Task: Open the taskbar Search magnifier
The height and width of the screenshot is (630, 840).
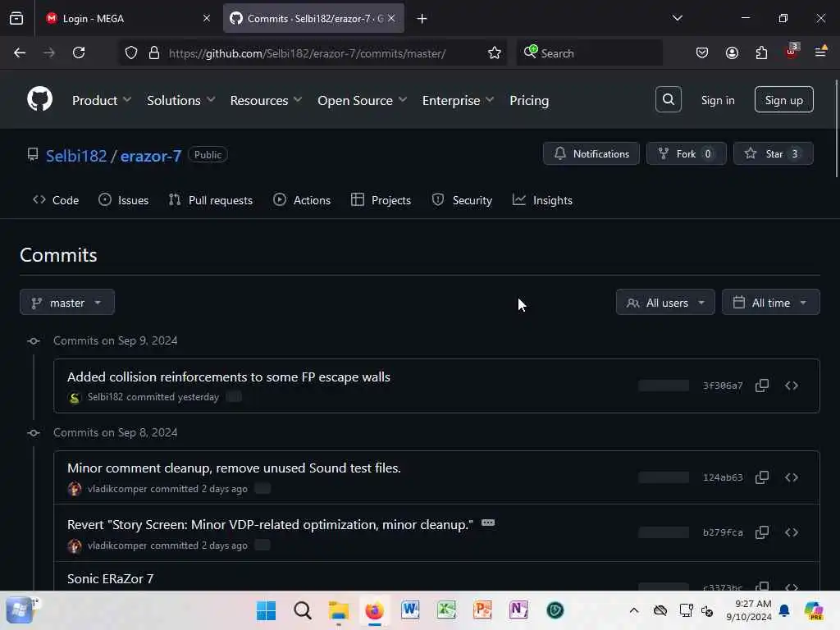Action: click(x=302, y=610)
